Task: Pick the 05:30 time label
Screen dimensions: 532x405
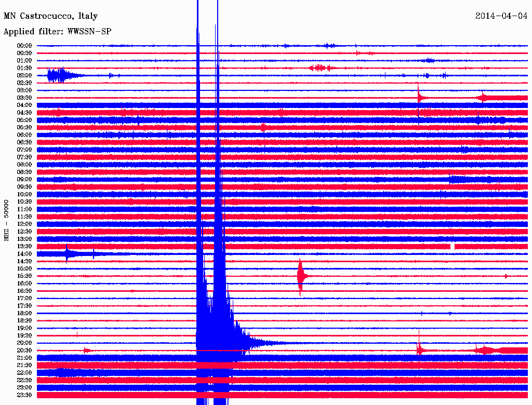Action: click(x=24, y=128)
